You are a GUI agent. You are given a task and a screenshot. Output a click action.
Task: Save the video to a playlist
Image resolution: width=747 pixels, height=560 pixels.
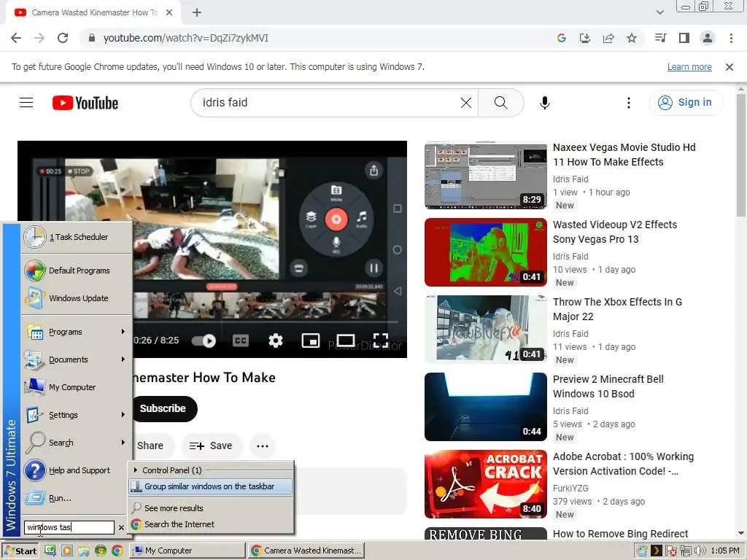[211, 446]
